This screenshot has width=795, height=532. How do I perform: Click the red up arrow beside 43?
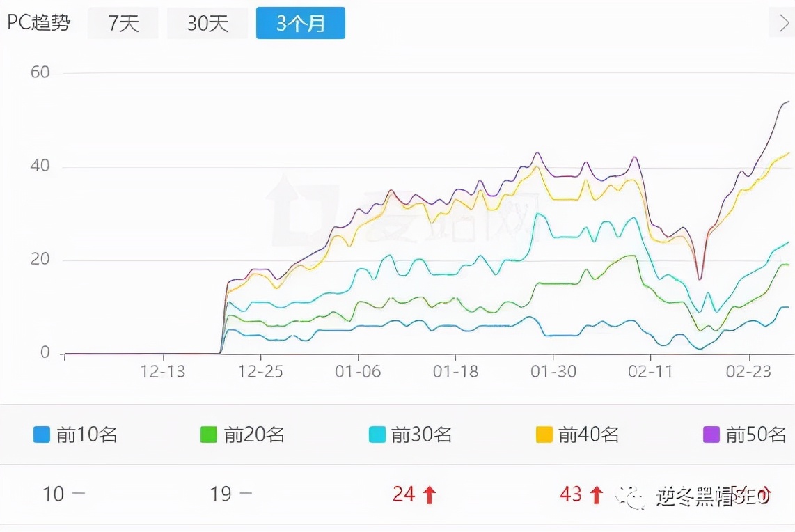597,494
